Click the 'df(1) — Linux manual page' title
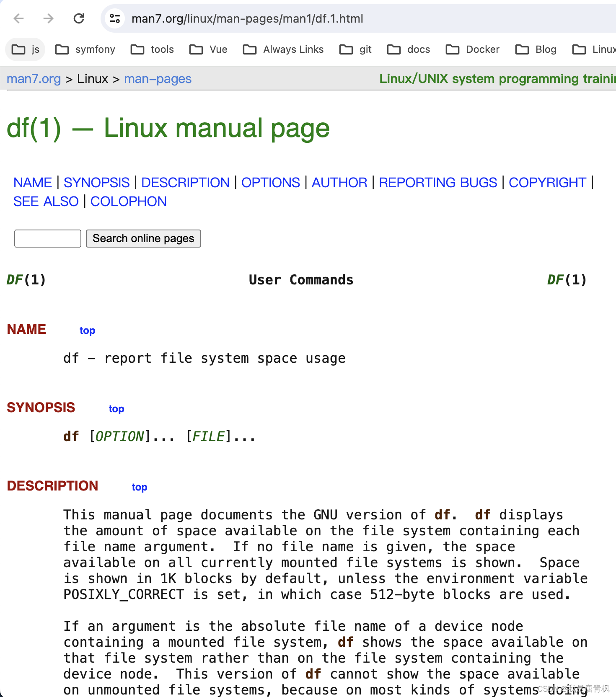 point(168,128)
